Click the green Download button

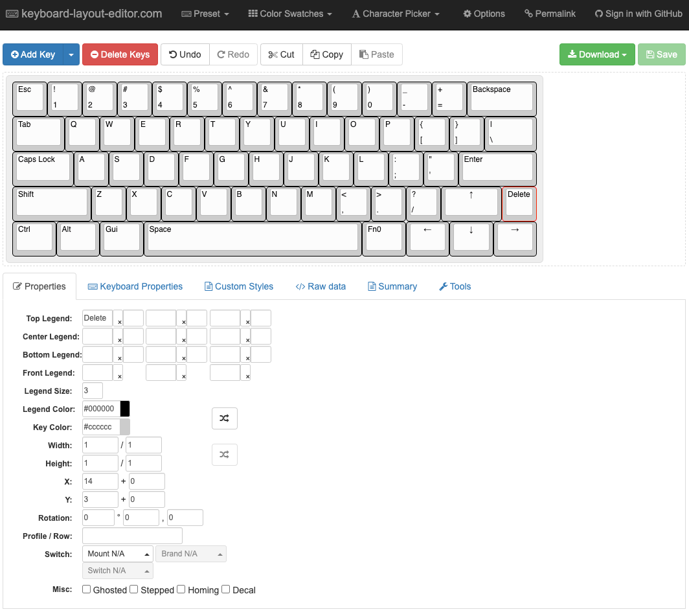click(x=596, y=54)
